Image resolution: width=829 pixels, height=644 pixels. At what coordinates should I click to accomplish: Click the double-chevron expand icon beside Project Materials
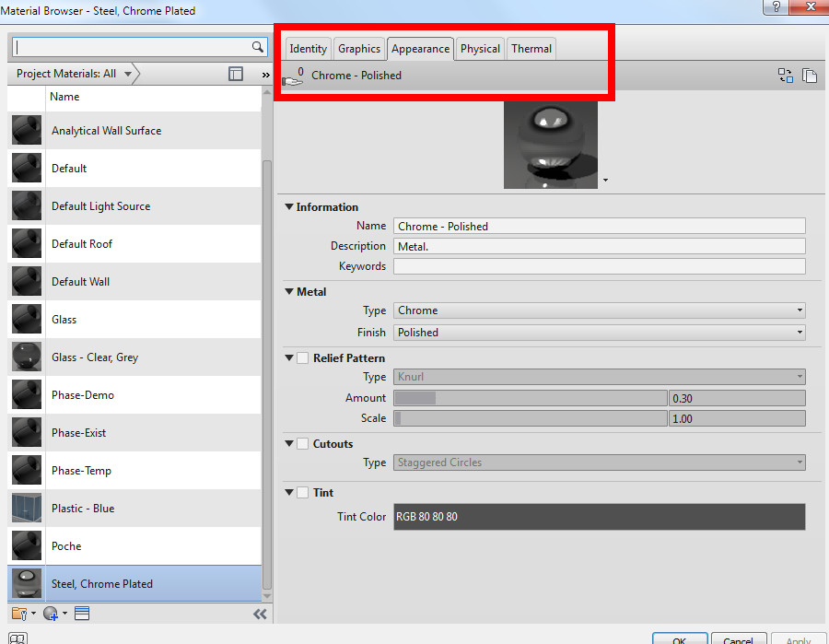click(265, 75)
